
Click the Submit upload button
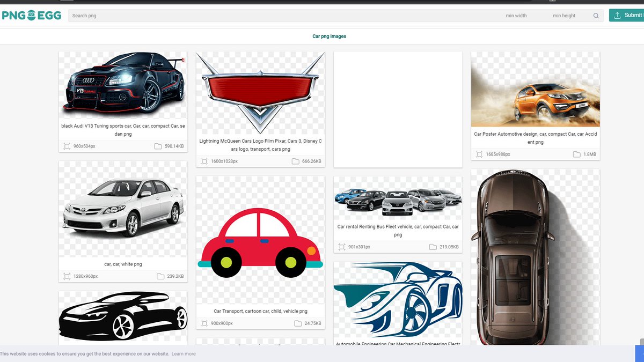click(627, 15)
